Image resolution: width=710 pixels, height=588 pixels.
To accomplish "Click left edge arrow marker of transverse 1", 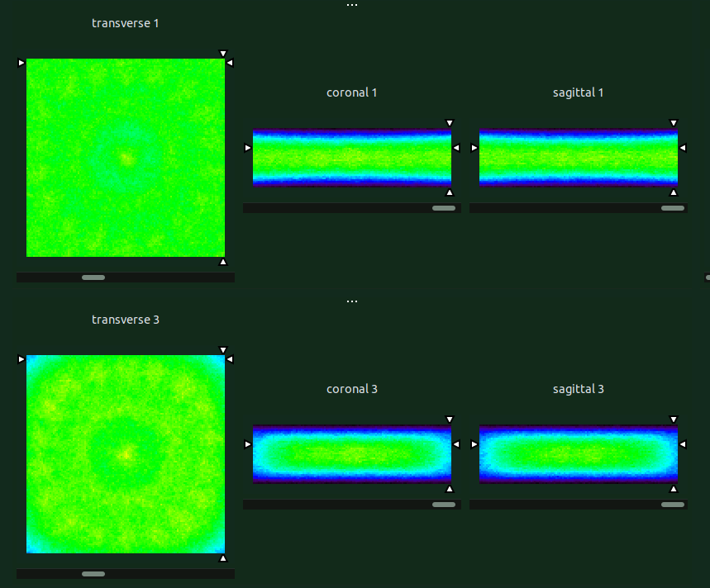I will [21, 63].
